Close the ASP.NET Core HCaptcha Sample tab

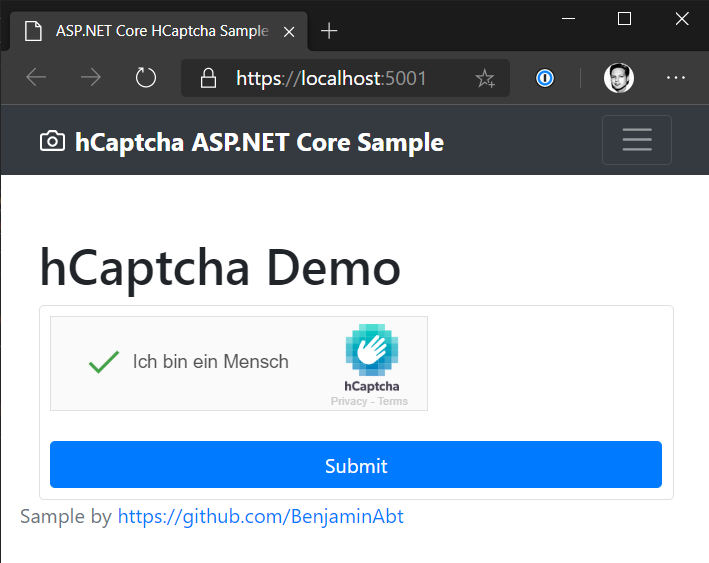(289, 32)
